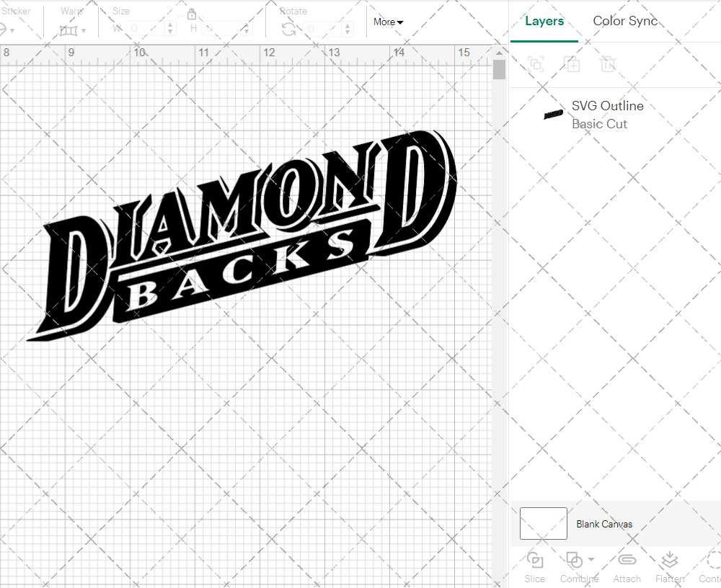This screenshot has height=588, width=721.
Task: Click the SVG Outline layer thumbnail
Action: coord(552,114)
